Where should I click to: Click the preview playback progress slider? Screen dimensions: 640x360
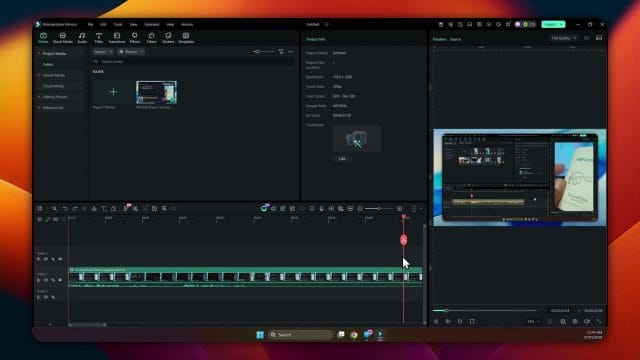(x=485, y=311)
